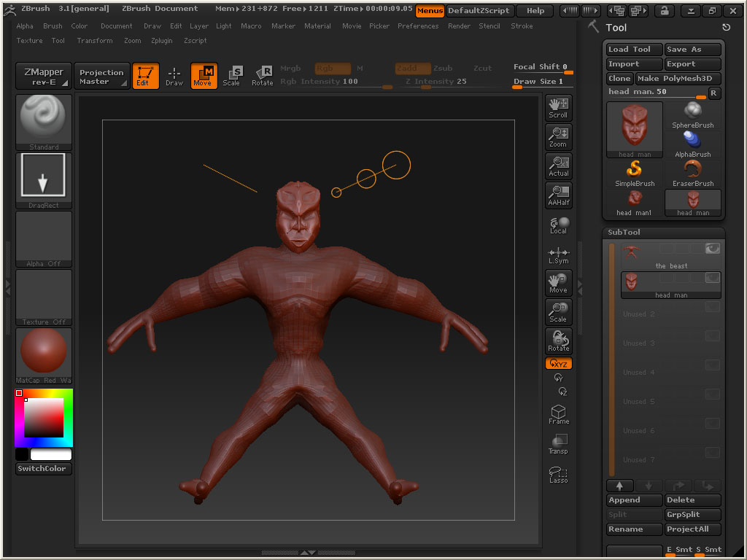This screenshot has height=560, width=747.
Task: Pick a color in the color picker square
Action: 44,418
